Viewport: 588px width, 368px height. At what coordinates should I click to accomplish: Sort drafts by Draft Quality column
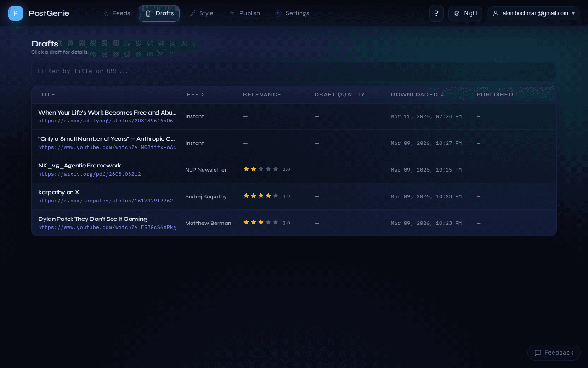click(339, 94)
